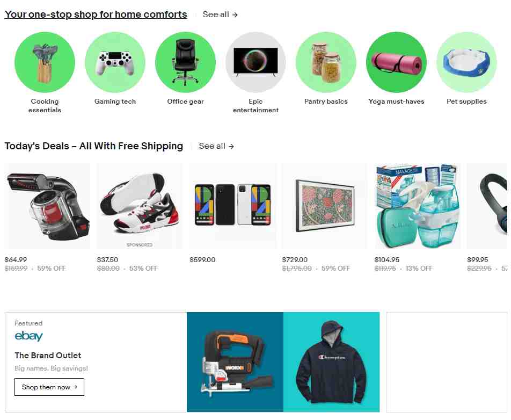Open the Cooking essentials category icon
The image size is (511, 420).
point(45,62)
